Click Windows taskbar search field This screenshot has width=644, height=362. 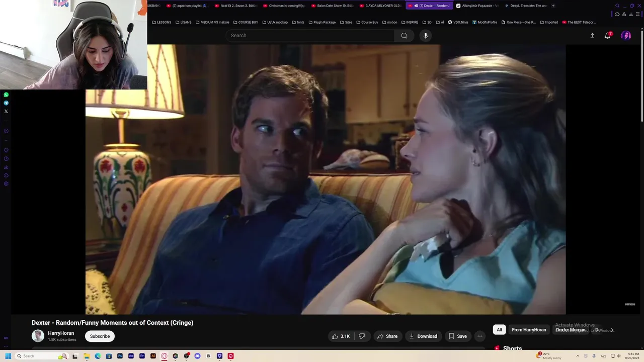point(41,356)
